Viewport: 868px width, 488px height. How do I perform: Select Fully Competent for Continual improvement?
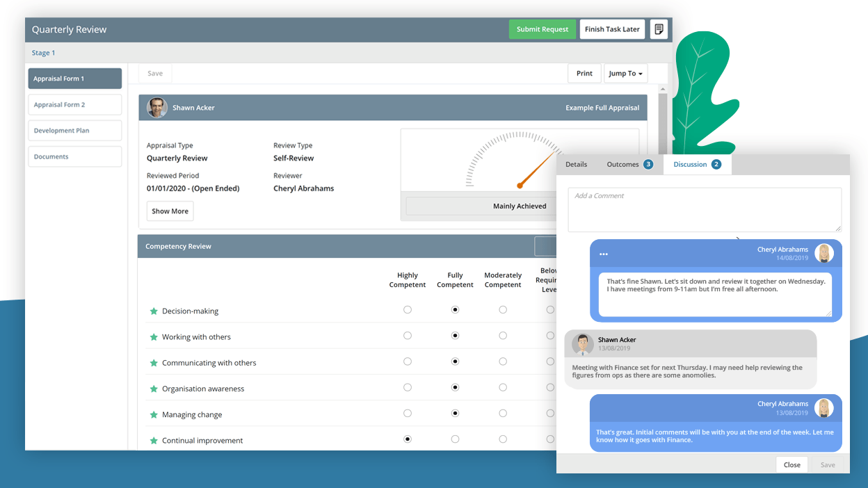[455, 439]
